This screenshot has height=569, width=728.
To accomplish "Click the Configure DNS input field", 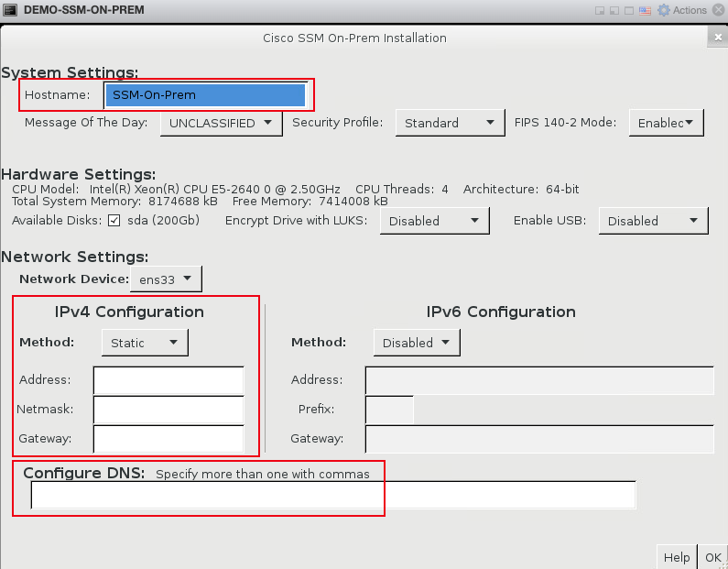I will [333, 495].
